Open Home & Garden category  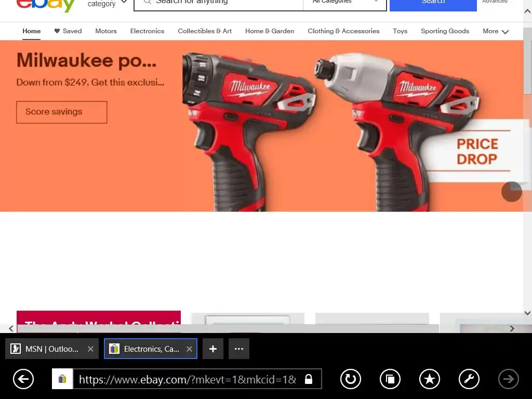pyautogui.click(x=270, y=31)
